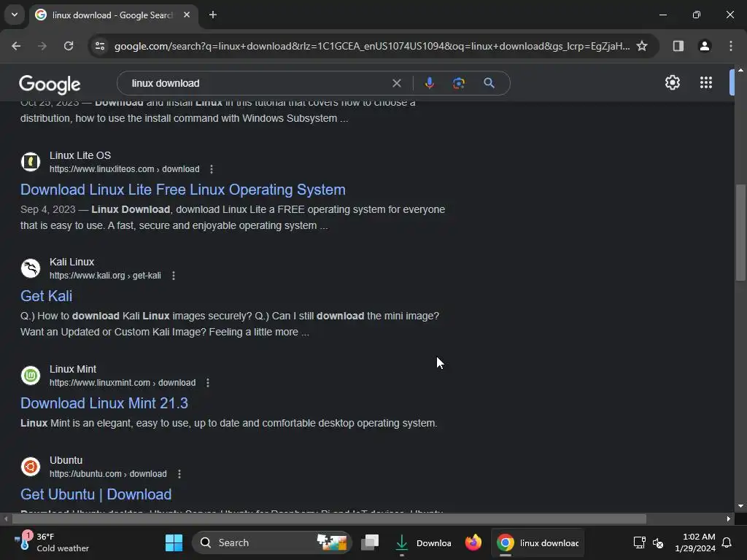This screenshot has height=560, width=747.
Task: Expand the tab search dropdown
Action: point(15,15)
